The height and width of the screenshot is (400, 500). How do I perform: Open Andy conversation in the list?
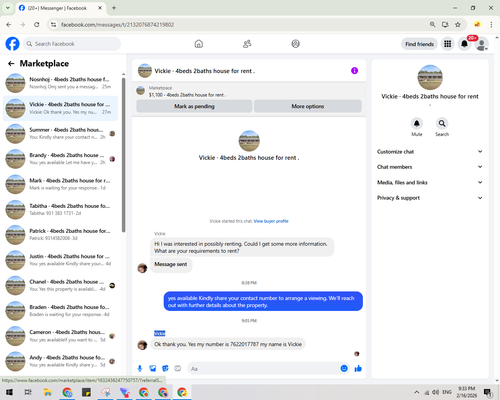click(60, 361)
